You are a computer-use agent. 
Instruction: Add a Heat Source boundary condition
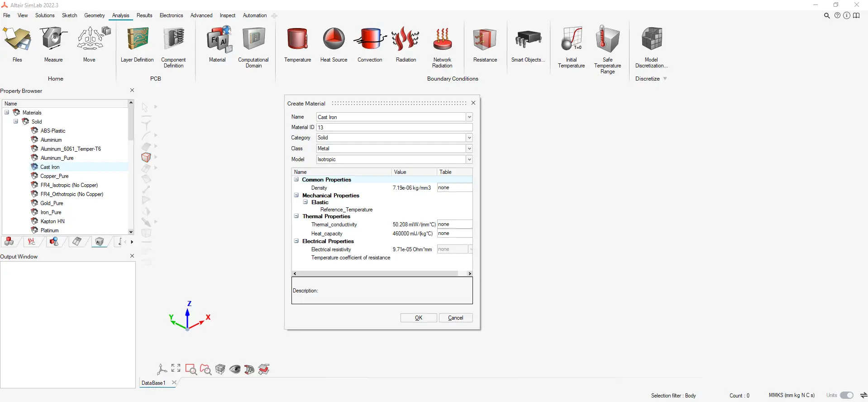[334, 44]
